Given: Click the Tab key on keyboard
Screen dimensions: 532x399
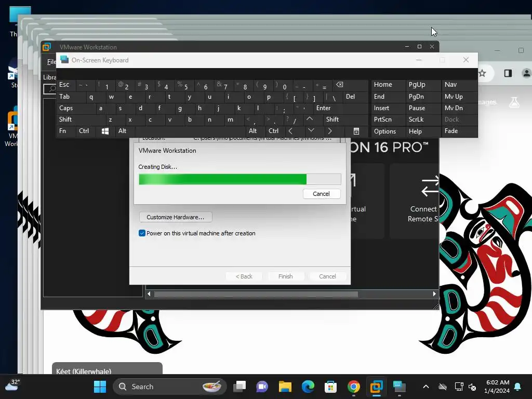Looking at the screenshot, I should pyautogui.click(x=71, y=97).
